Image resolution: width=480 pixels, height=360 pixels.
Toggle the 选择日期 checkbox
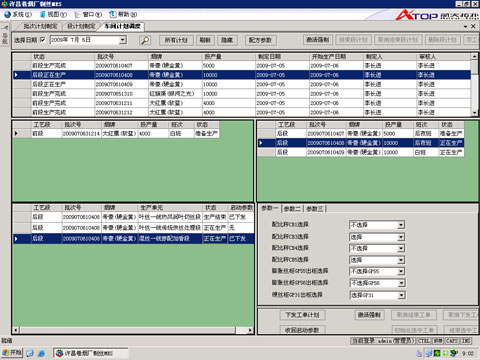pos(43,40)
